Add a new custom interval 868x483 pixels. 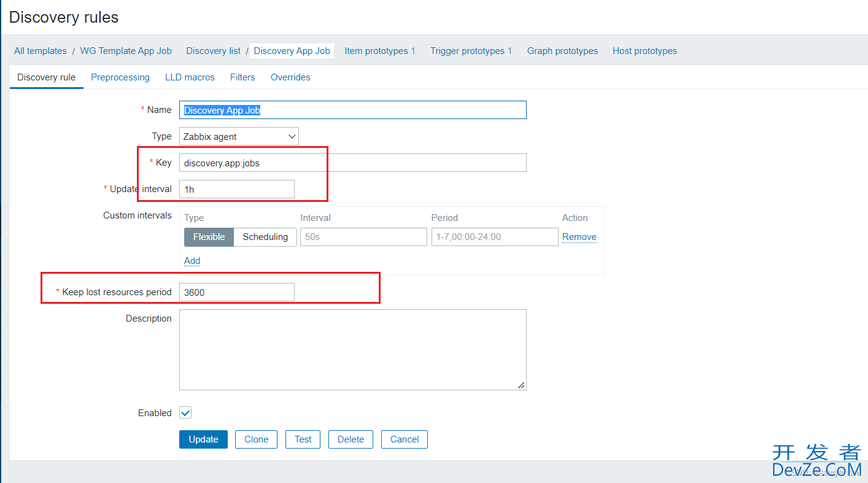pos(192,261)
